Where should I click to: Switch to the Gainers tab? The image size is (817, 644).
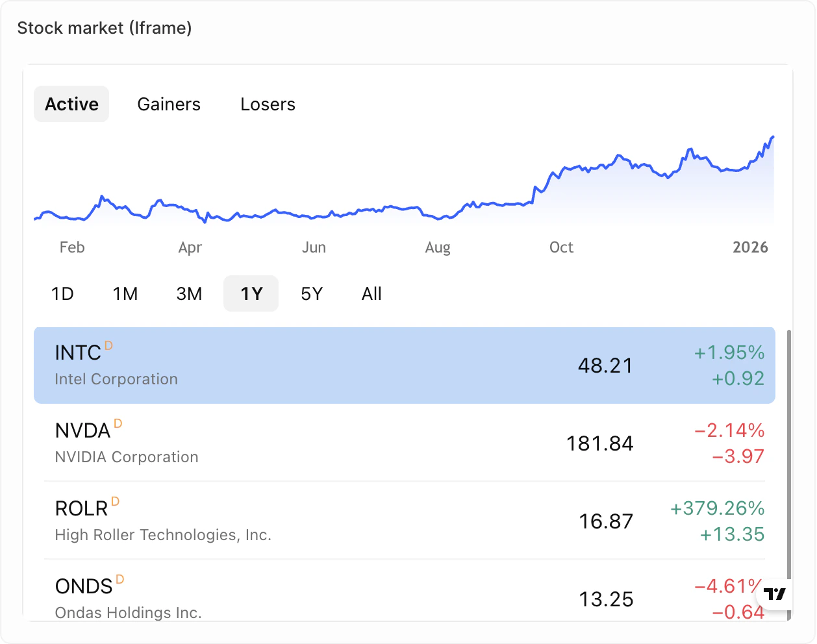click(169, 104)
